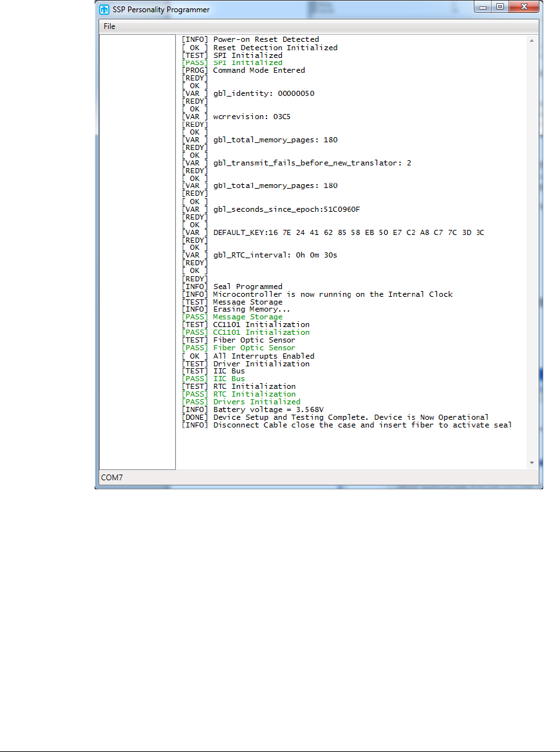Click the black '[TEST] SPI Initialized' line

click(x=232, y=55)
